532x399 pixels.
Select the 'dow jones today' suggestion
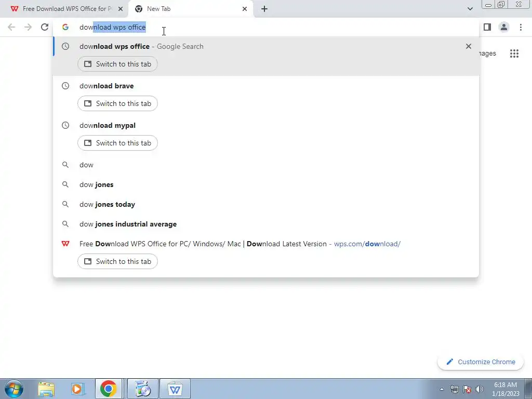[266, 204]
